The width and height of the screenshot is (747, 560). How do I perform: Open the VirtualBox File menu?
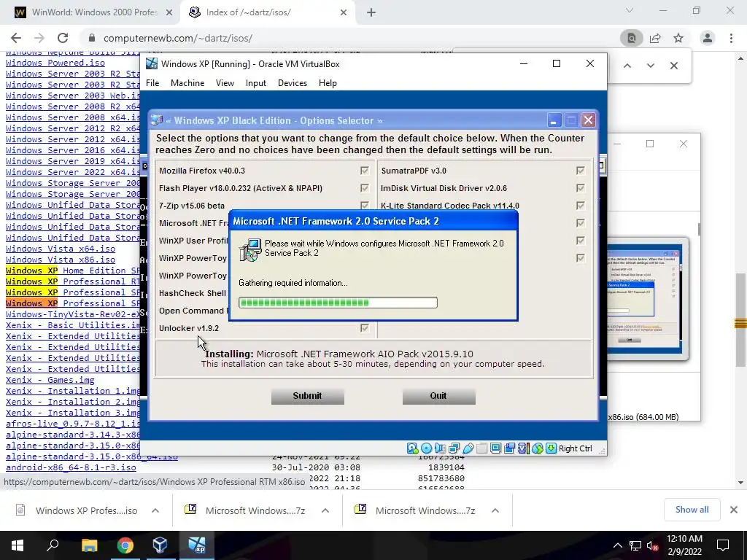(152, 83)
